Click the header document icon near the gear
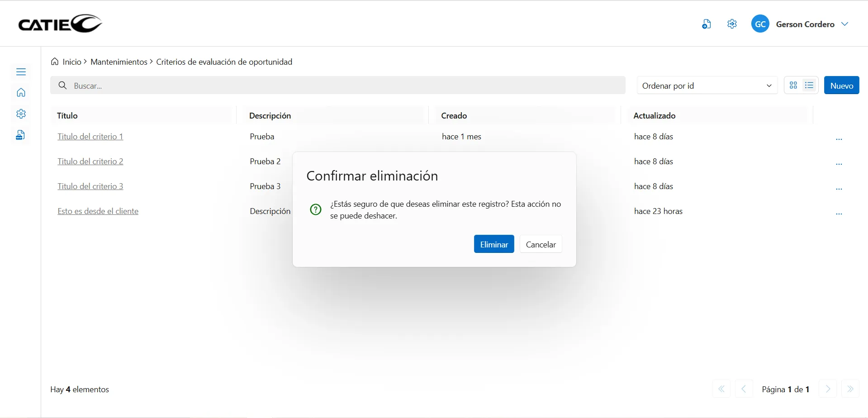 click(x=706, y=24)
